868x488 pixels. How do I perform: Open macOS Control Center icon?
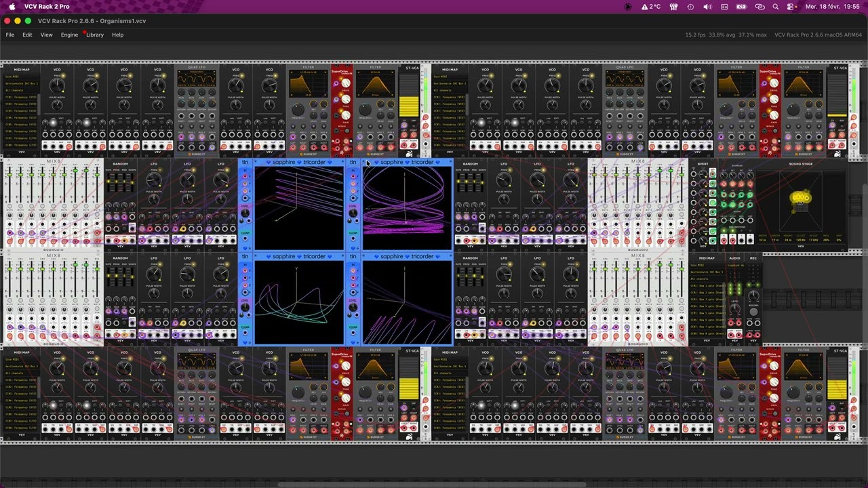coord(791,6)
